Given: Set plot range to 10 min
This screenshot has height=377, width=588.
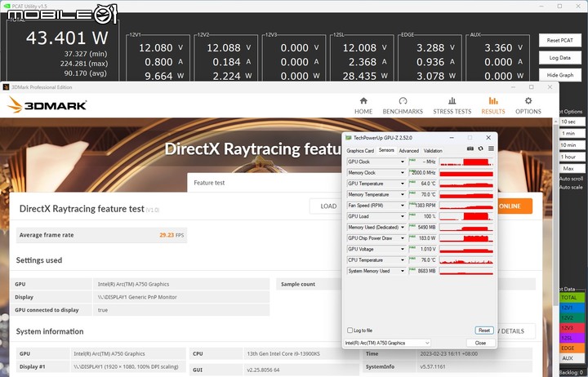Looking at the screenshot, I should pos(572,145).
